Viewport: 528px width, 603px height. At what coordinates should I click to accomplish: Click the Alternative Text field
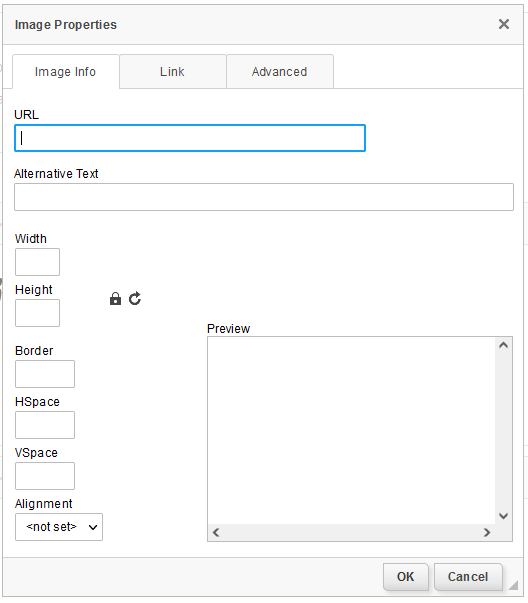click(x=264, y=197)
